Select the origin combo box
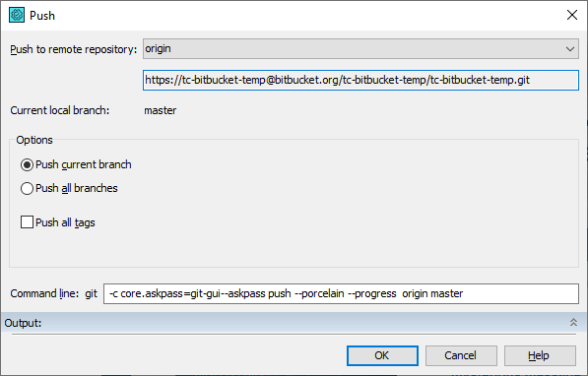 click(x=360, y=49)
